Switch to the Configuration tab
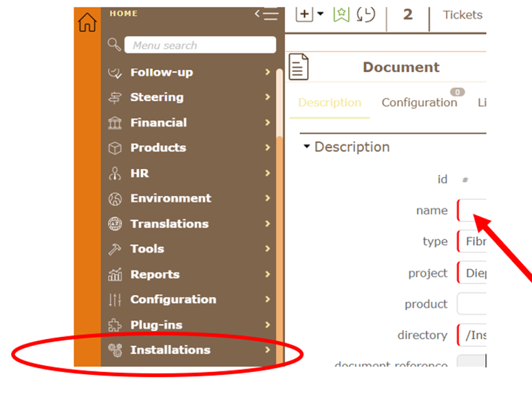Image resolution: width=532 pixels, height=401 pixels. click(x=419, y=102)
